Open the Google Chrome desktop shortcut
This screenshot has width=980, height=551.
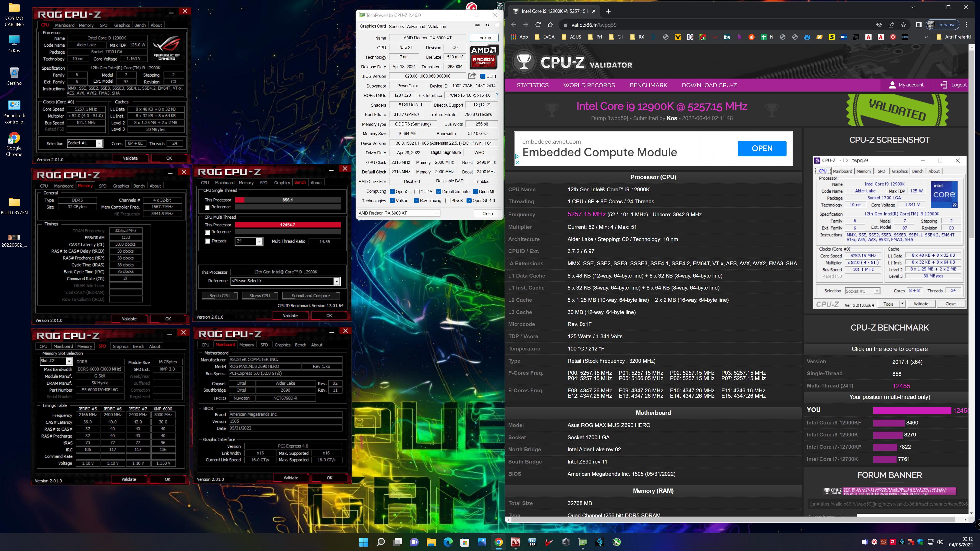click(14, 144)
